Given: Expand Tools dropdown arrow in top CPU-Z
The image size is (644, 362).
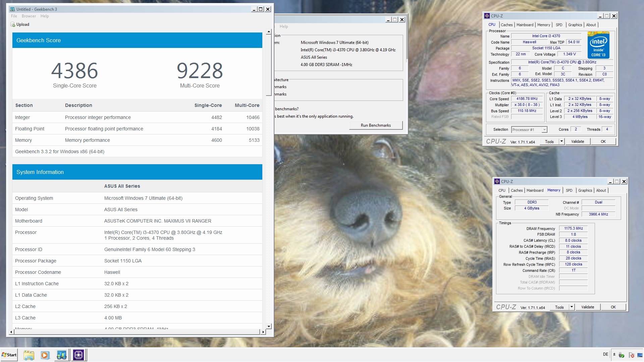Looking at the screenshot, I should (x=561, y=142).
